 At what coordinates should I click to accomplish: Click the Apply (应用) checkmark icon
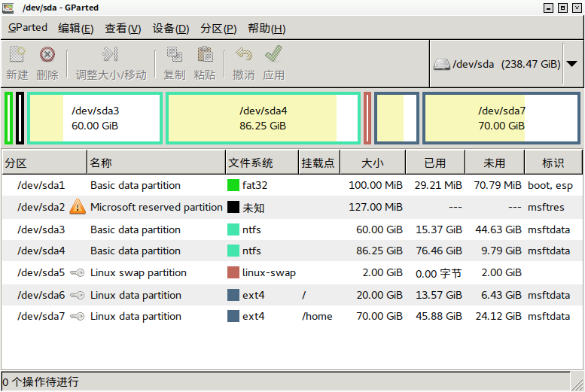273,54
